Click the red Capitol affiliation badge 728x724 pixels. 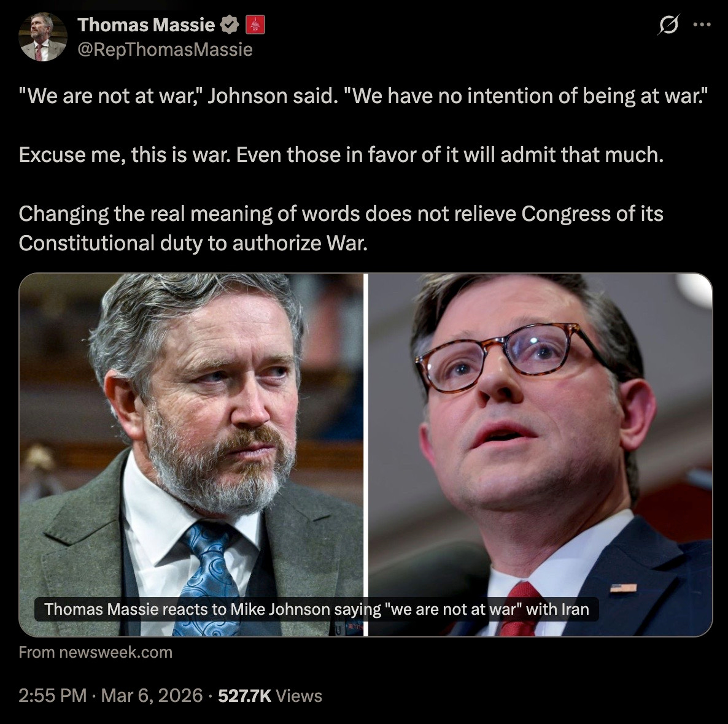pos(255,25)
